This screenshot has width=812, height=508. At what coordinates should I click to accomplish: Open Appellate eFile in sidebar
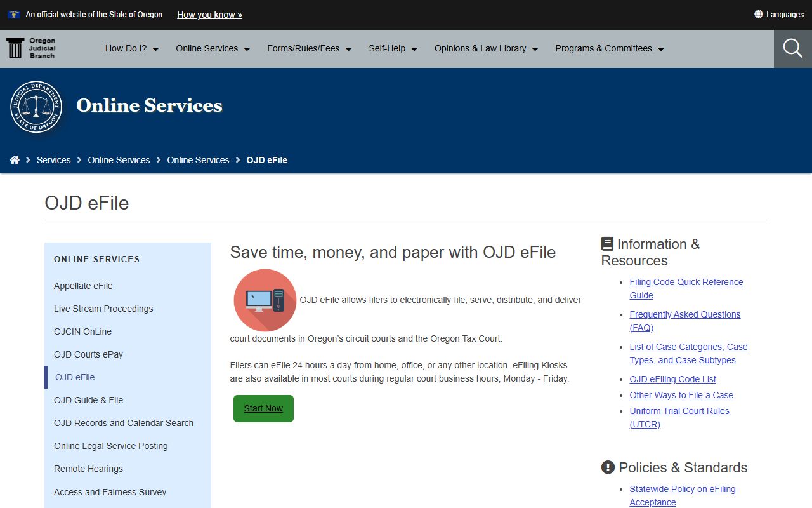click(83, 286)
